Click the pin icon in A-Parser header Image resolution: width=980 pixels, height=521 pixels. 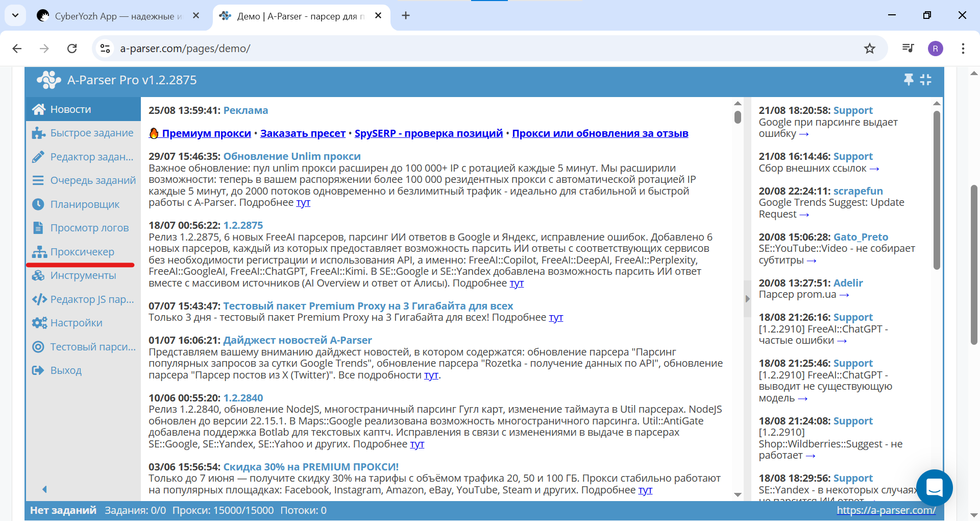coord(909,80)
